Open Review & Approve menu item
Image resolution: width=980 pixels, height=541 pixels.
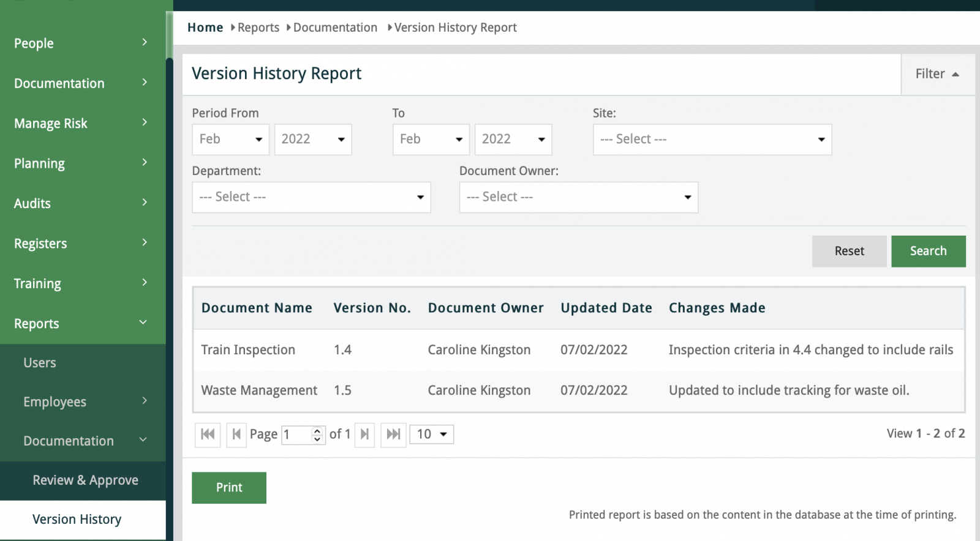click(85, 480)
